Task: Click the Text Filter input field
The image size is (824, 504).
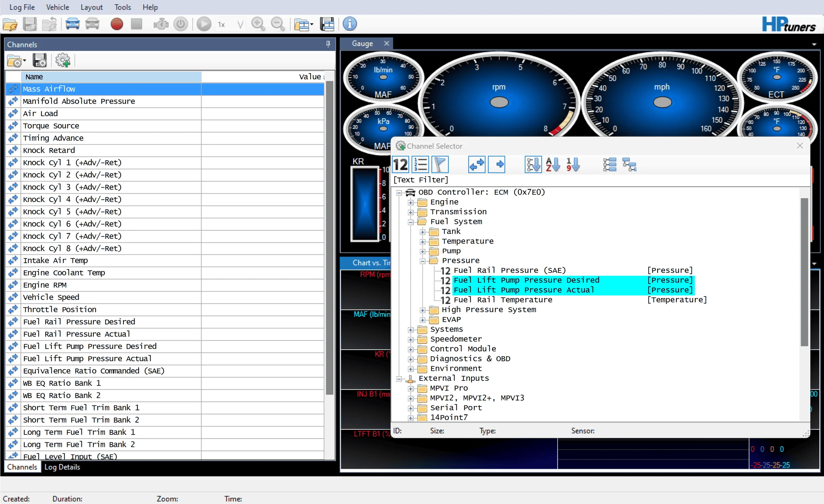Action: pyautogui.click(x=600, y=180)
